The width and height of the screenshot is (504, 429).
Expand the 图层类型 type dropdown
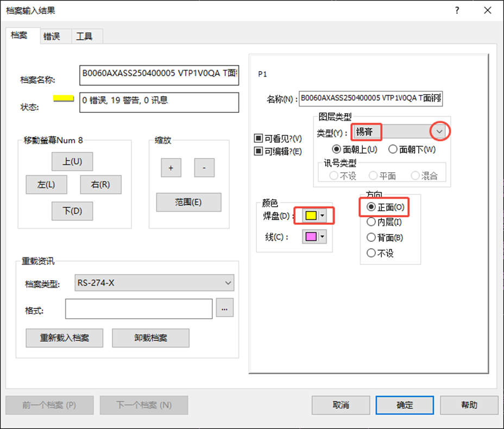(440, 131)
